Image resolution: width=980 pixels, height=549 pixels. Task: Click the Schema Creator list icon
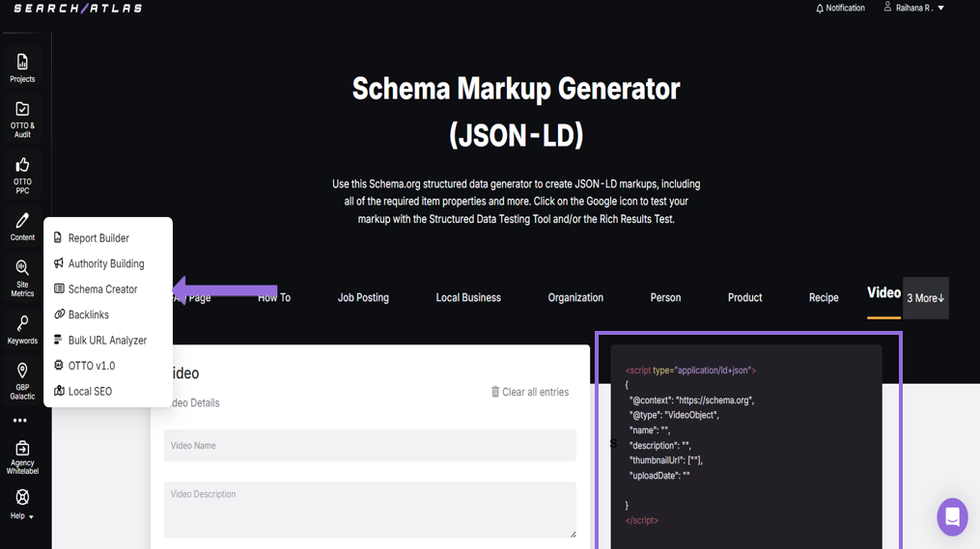59,288
